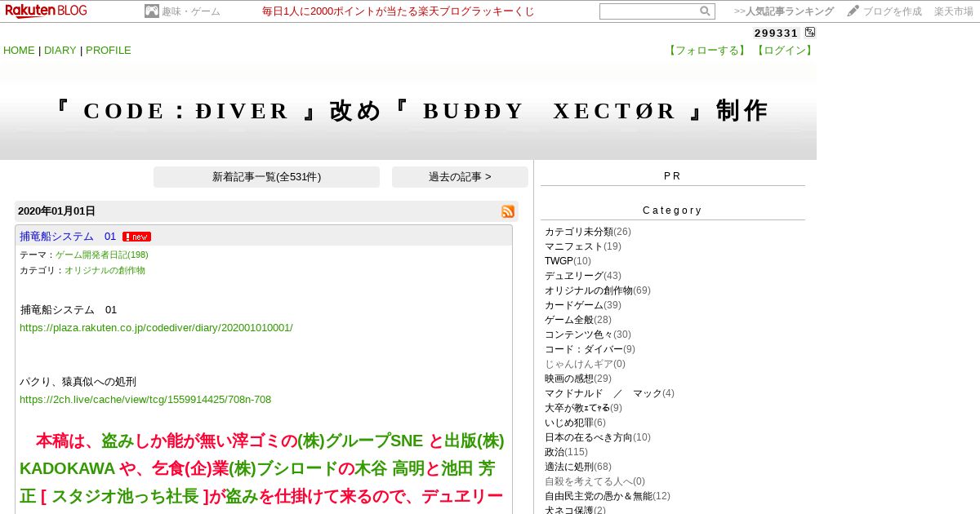Click the Category section heading

point(672,210)
